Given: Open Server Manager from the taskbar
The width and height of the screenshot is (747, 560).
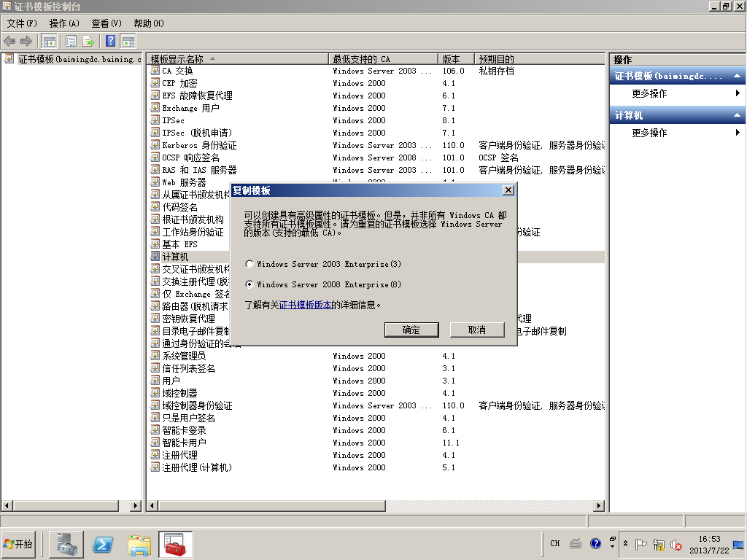Looking at the screenshot, I should click(x=66, y=544).
